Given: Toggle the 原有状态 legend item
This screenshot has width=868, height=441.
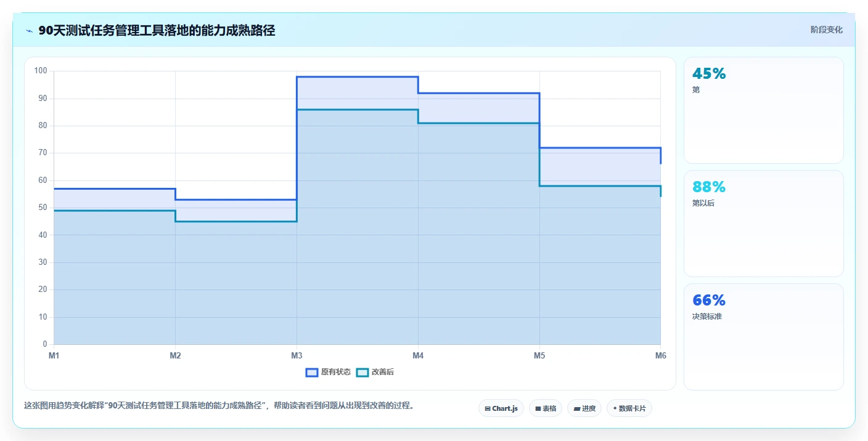Looking at the screenshot, I should (328, 372).
